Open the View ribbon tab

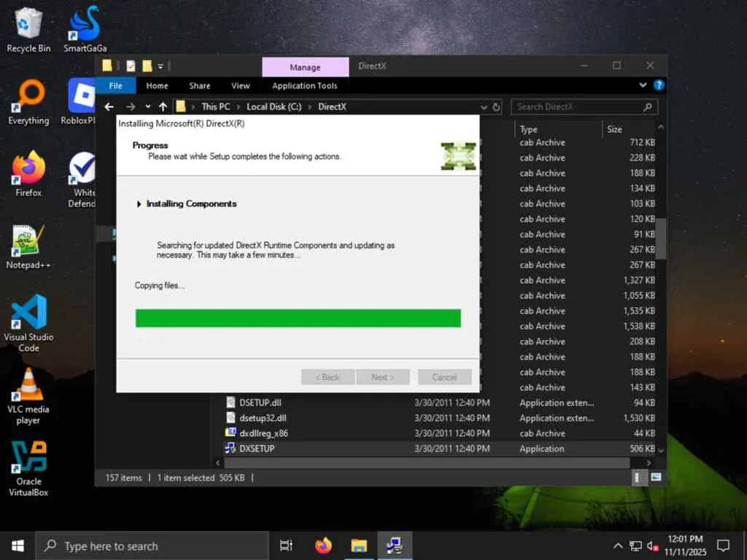coord(241,86)
